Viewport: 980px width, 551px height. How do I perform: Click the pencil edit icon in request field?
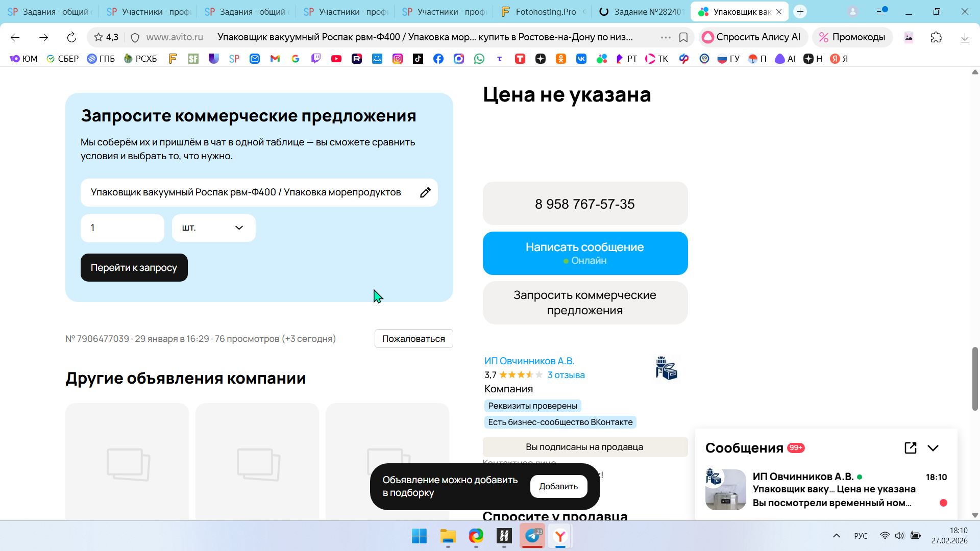point(425,192)
